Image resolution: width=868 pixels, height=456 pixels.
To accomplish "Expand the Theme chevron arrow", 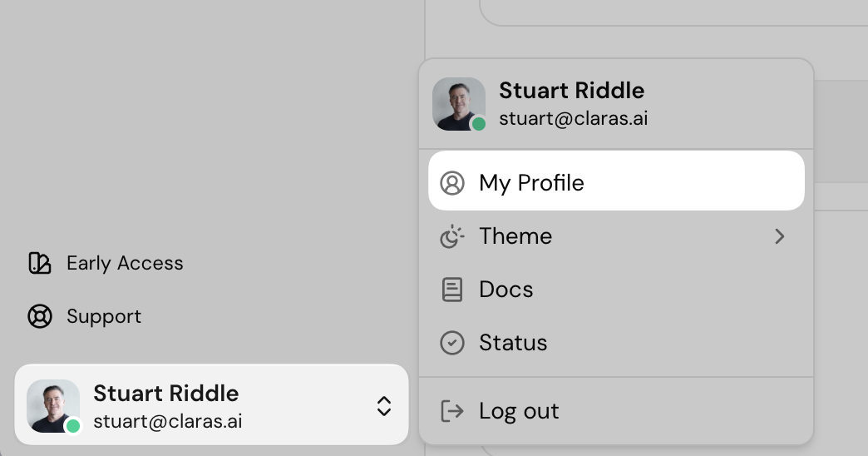I will (x=779, y=236).
